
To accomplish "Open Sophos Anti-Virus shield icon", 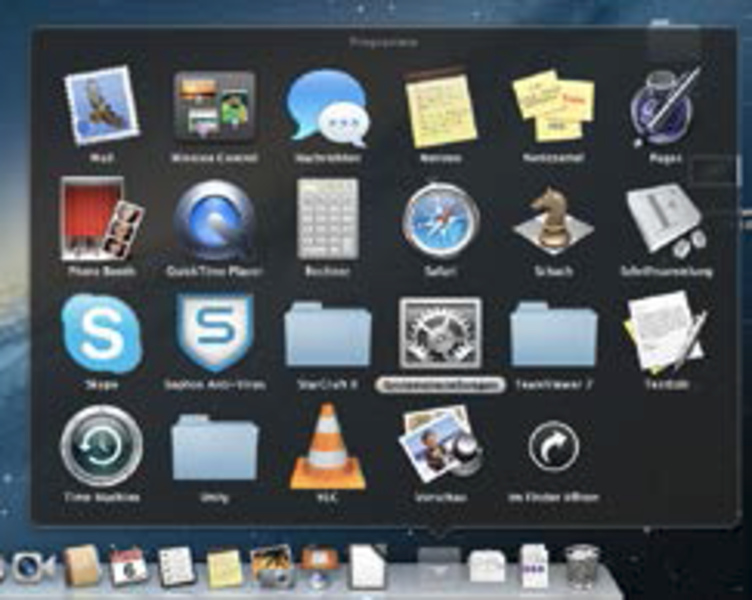I will (x=214, y=333).
